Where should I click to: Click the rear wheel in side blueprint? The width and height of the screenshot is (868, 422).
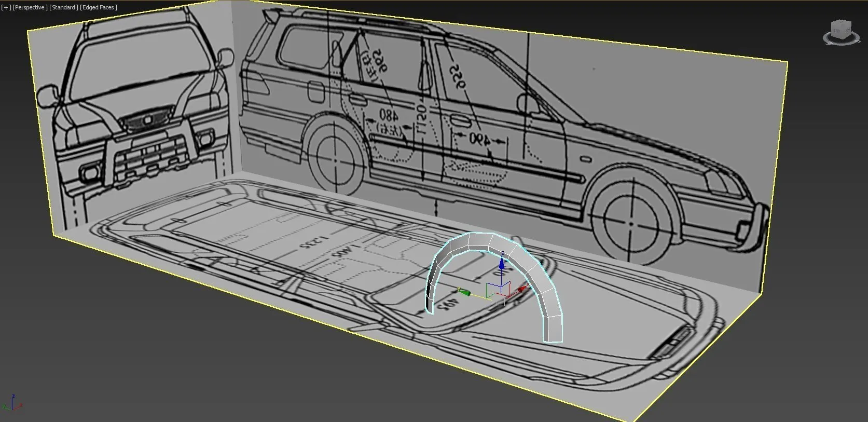click(x=335, y=160)
